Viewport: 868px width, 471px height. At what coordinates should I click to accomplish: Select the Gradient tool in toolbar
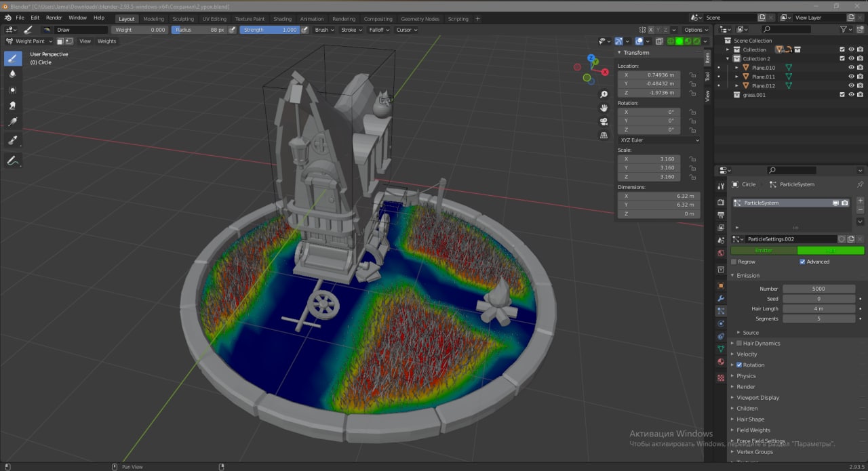(13, 122)
